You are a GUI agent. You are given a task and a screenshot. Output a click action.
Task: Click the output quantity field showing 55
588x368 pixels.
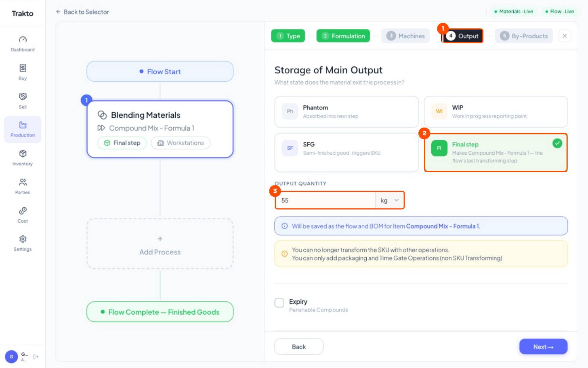(x=325, y=200)
